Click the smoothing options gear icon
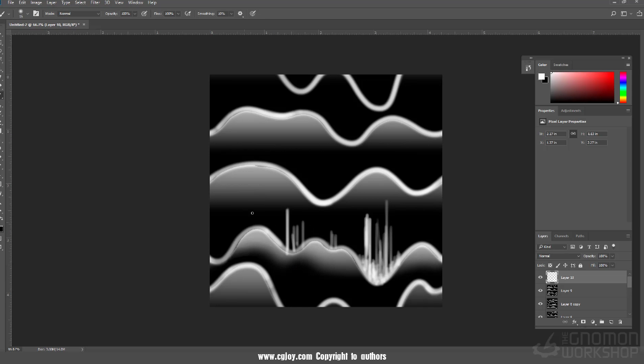644x364 pixels. [240, 13]
